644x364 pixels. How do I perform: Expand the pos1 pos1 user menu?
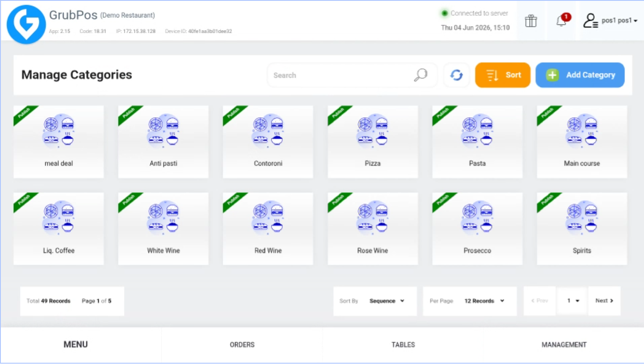(x=619, y=20)
